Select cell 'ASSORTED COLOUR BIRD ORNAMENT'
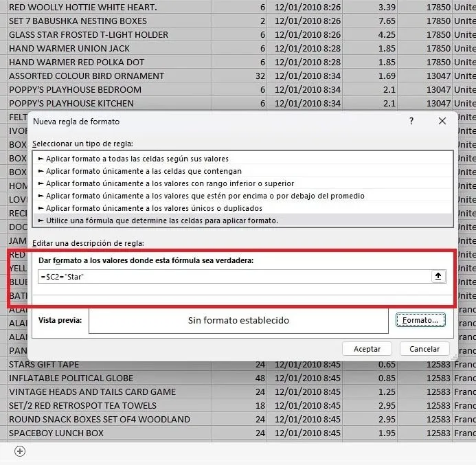The width and height of the screenshot is (476, 465). coord(109,76)
